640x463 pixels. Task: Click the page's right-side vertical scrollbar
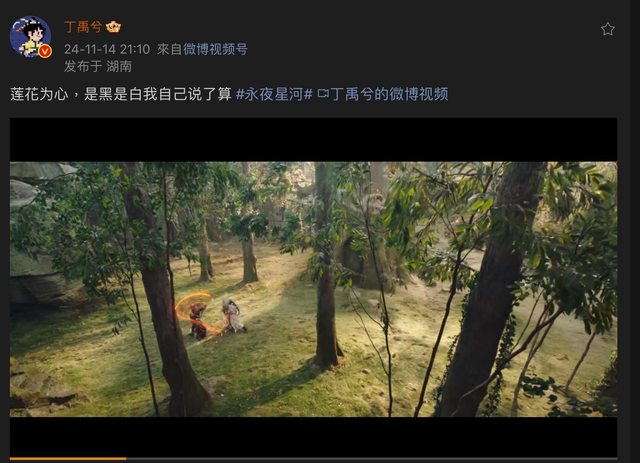[x=634, y=232]
